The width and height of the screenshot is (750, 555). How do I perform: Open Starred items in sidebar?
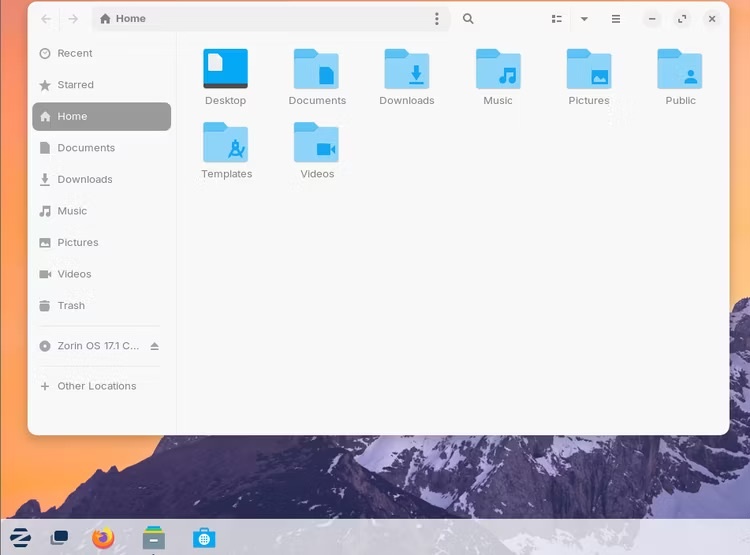[x=101, y=85]
